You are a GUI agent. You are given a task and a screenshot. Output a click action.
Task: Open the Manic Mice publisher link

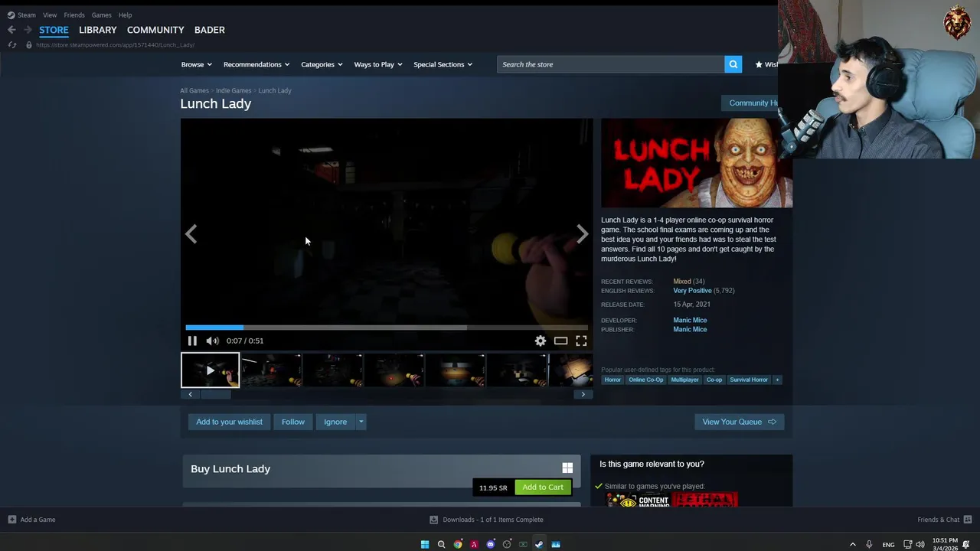tap(690, 329)
